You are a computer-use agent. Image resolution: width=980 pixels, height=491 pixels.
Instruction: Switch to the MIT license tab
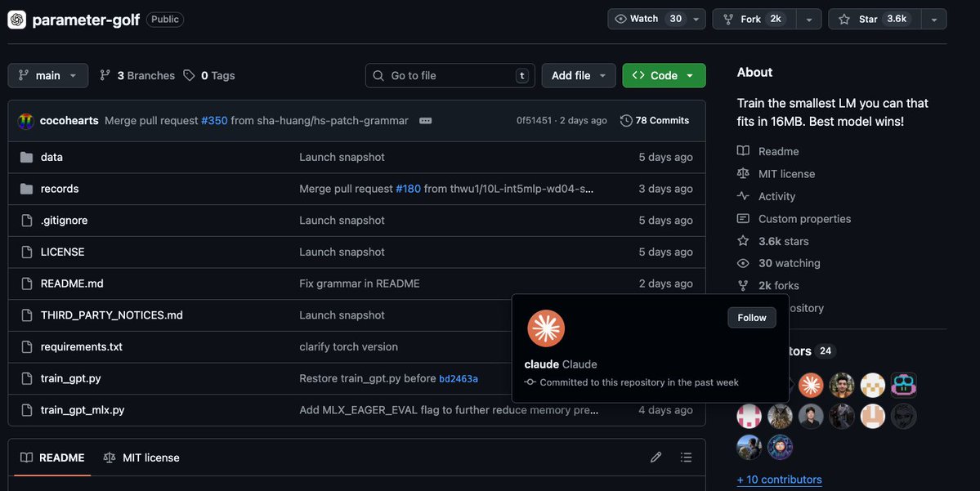141,458
